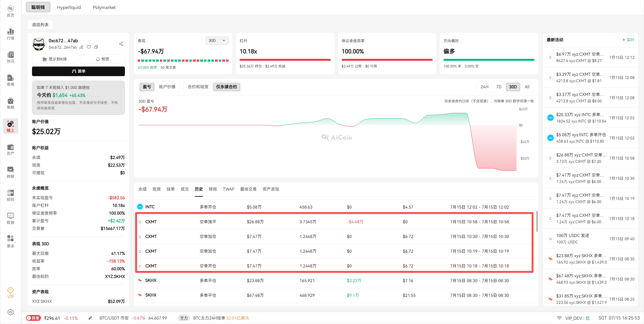644x324 pixels.
Task: Open the VIP diamond icon
Action: [x=11, y=293]
